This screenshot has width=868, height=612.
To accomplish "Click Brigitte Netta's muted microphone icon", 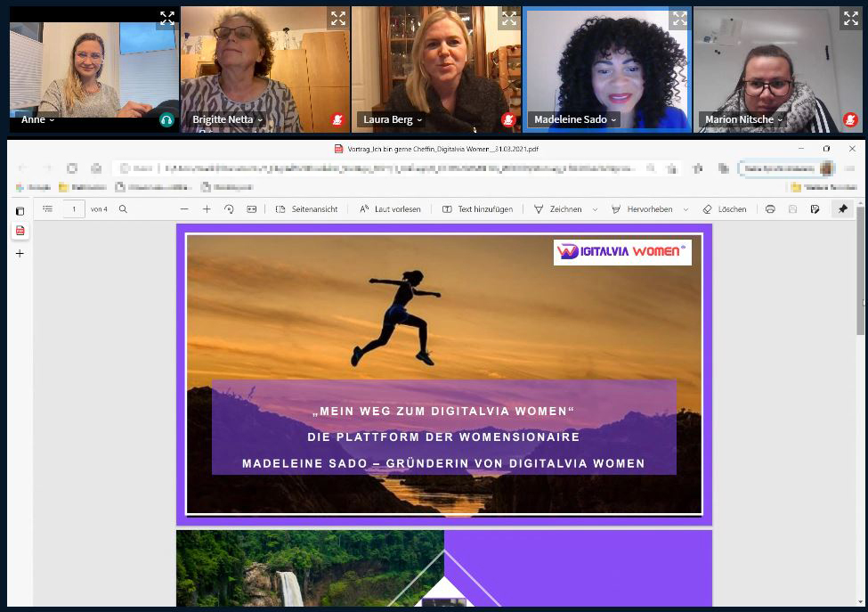I will [337, 119].
